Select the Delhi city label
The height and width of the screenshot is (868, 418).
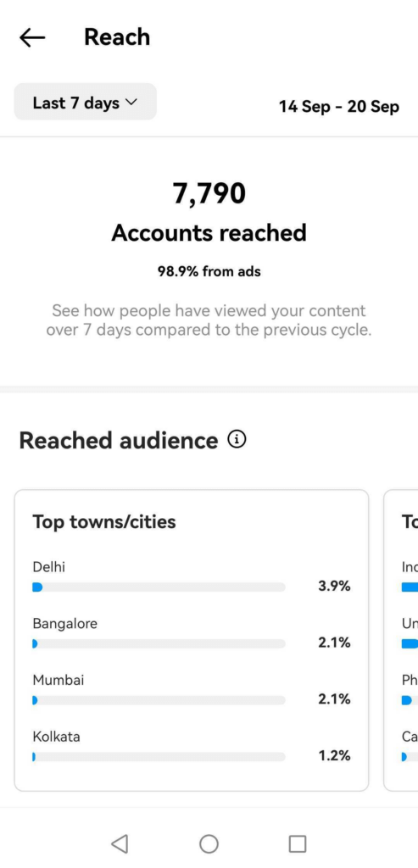pos(48,567)
